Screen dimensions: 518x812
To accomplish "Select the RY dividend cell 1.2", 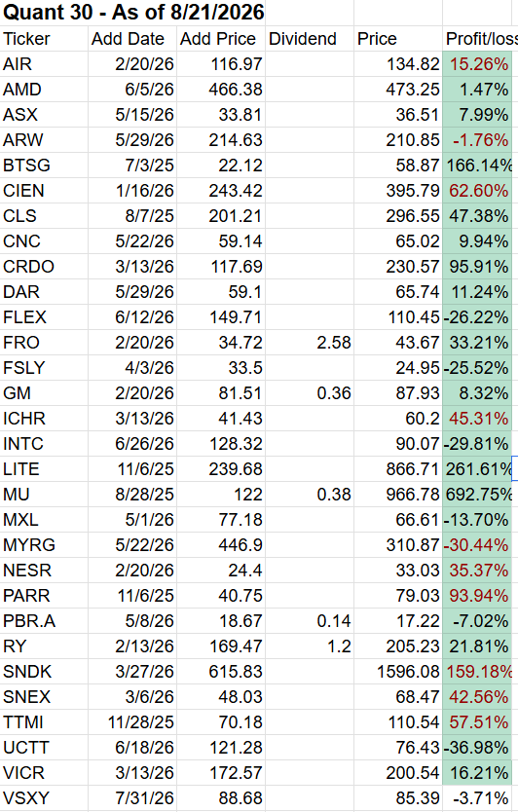I will pyautogui.click(x=310, y=646).
